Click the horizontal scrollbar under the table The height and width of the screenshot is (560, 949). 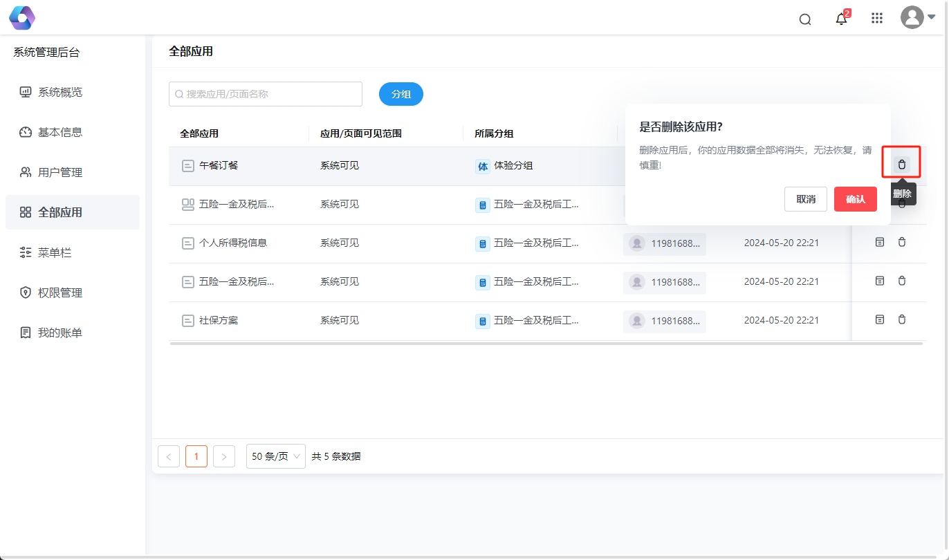pyautogui.click(x=546, y=343)
